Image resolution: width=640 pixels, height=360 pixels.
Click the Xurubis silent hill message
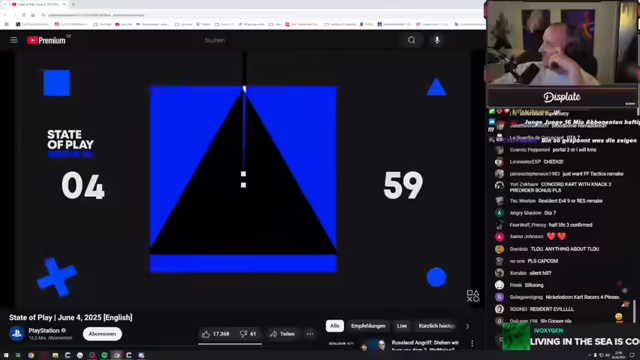coord(523,273)
